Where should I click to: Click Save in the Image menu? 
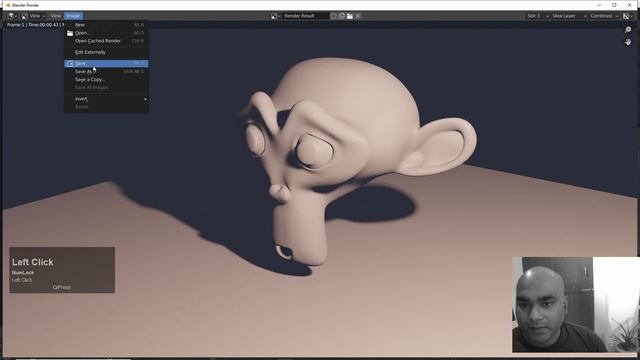pos(106,64)
